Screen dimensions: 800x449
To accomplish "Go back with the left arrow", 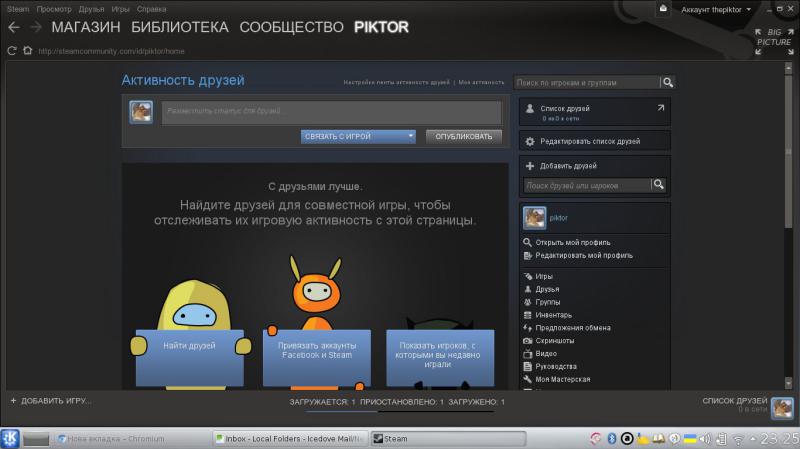I will [x=14, y=27].
